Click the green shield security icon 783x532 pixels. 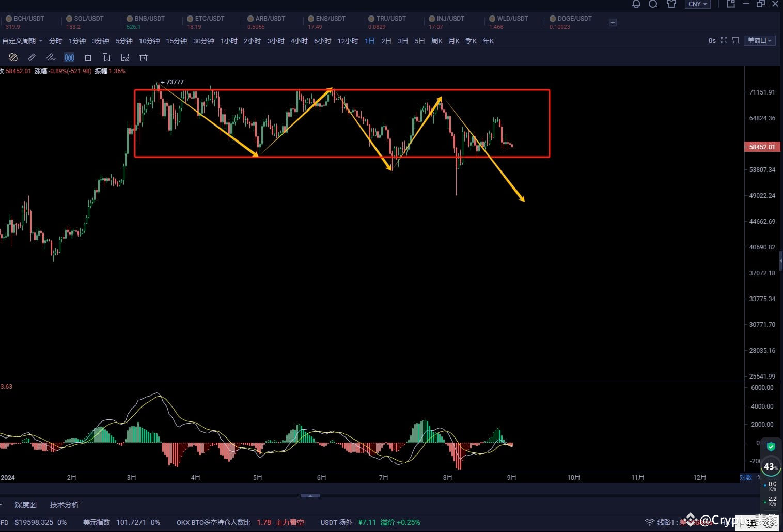click(771, 447)
